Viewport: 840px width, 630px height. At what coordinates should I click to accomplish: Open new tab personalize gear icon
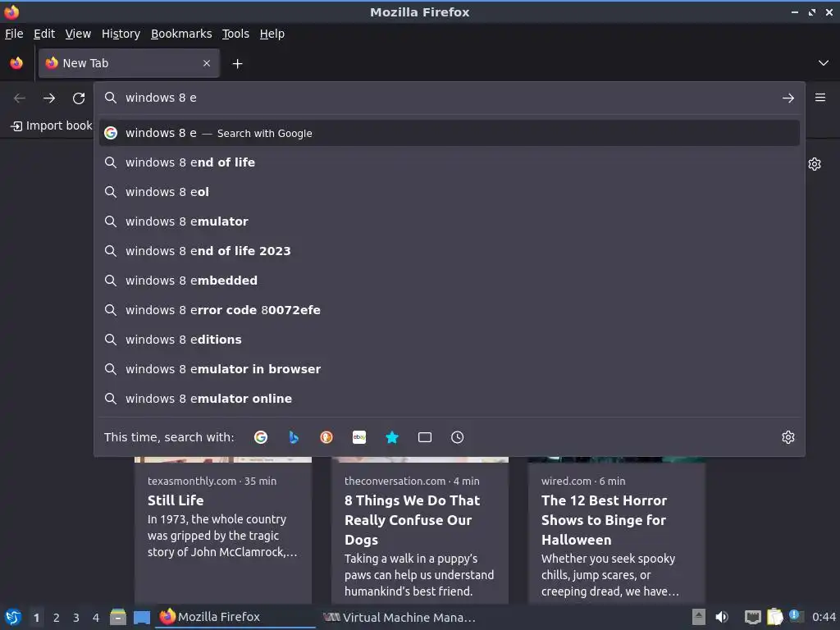pos(815,164)
